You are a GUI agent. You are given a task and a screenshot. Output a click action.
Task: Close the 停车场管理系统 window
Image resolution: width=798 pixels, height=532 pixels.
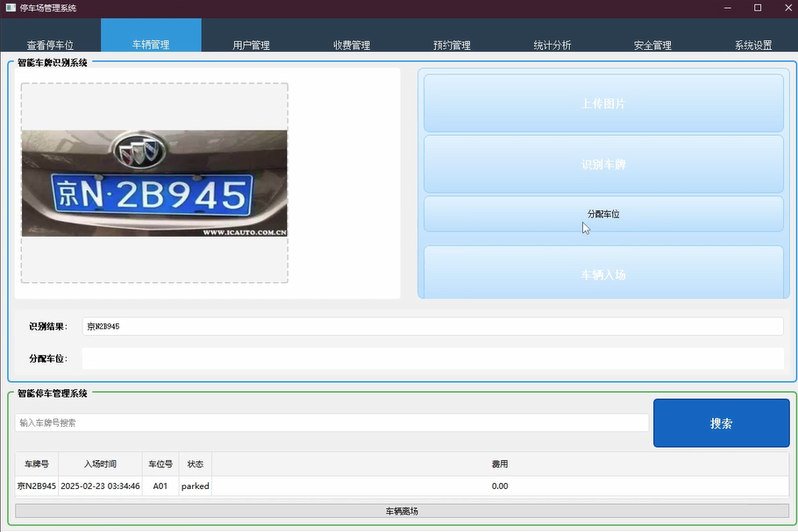tap(787, 8)
